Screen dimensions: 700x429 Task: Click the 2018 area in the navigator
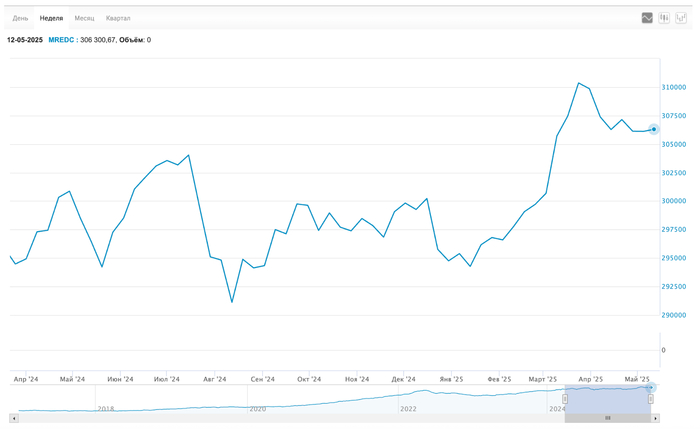[105, 408]
